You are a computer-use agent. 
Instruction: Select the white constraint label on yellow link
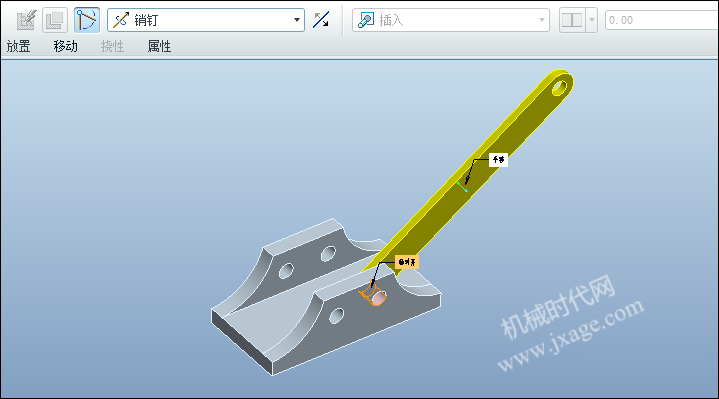[x=498, y=160]
